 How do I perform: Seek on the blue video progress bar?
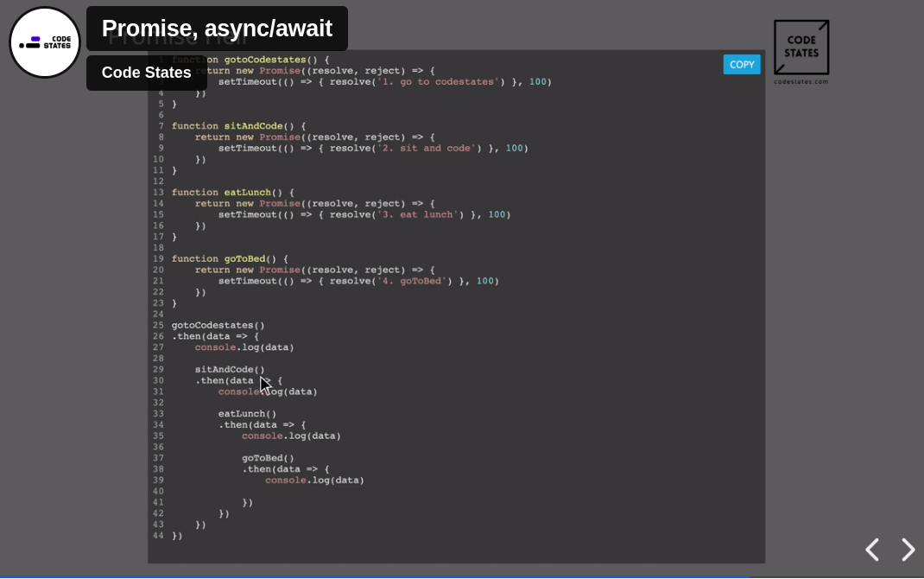pos(375,577)
